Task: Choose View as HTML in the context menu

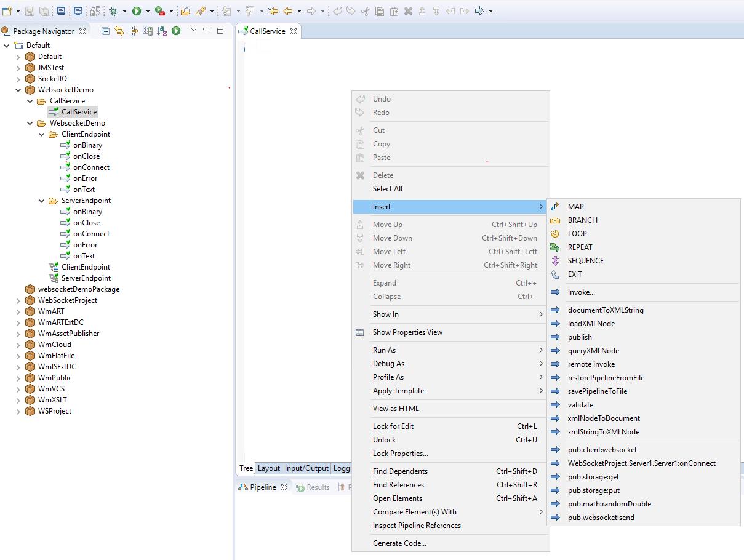Action: coord(396,408)
